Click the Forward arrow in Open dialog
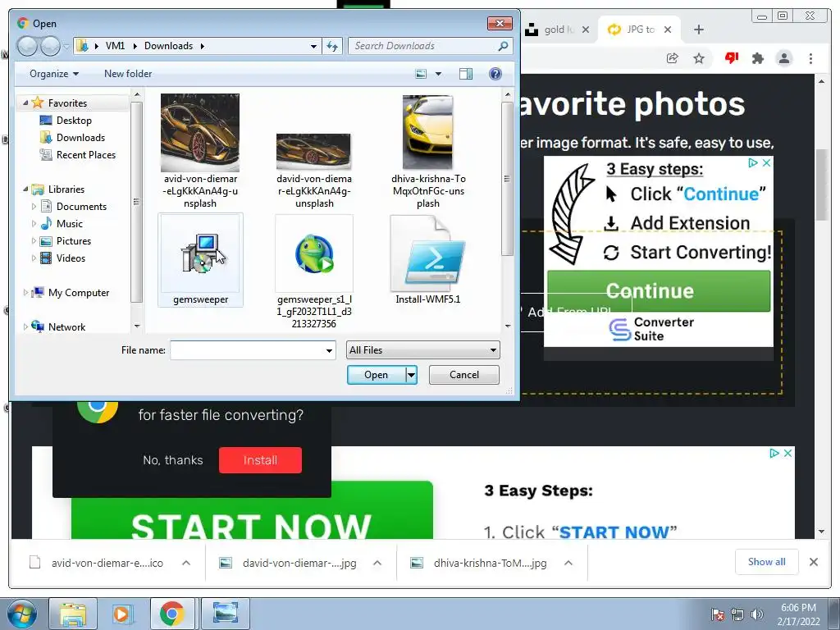Screen dimensions: 840x630 pyautogui.click(x=50, y=47)
